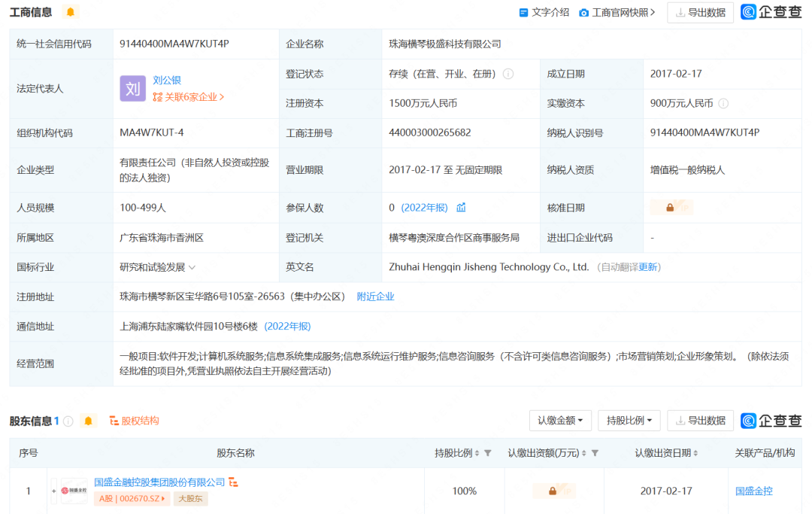Click the filter icon in 持股比例 column

click(488, 453)
